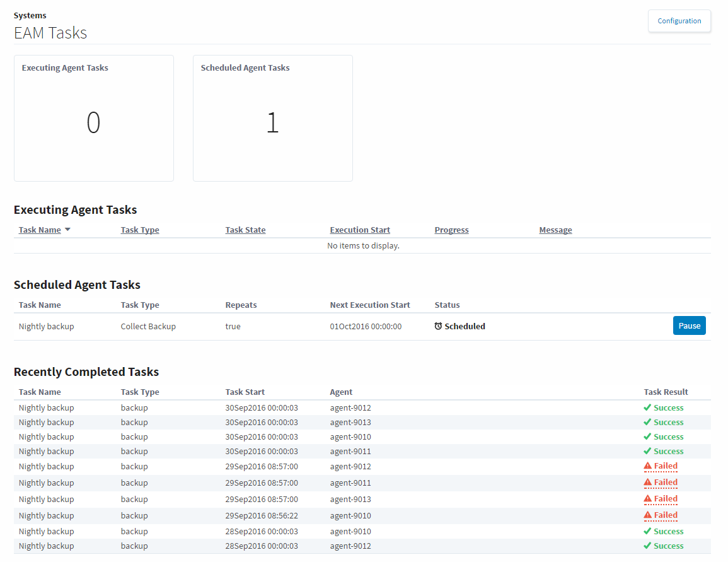Click the warning icon for agent-9013 failed task
Image resolution: width=728 pixels, height=562 pixels.
coord(647,500)
